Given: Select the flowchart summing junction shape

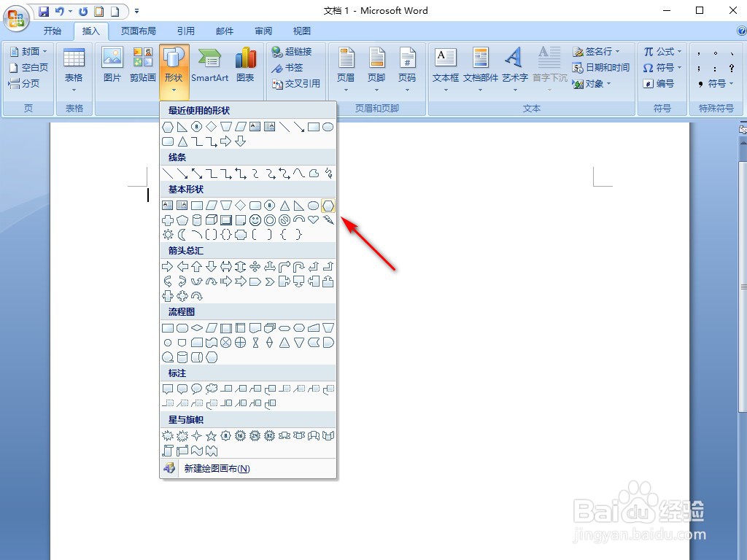Looking at the screenshot, I should tap(226, 343).
